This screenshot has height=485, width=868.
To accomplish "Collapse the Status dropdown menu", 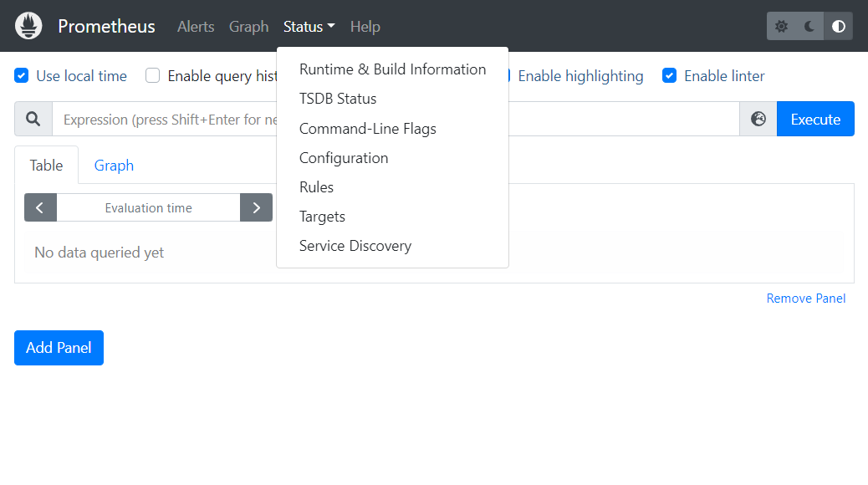I will [309, 27].
